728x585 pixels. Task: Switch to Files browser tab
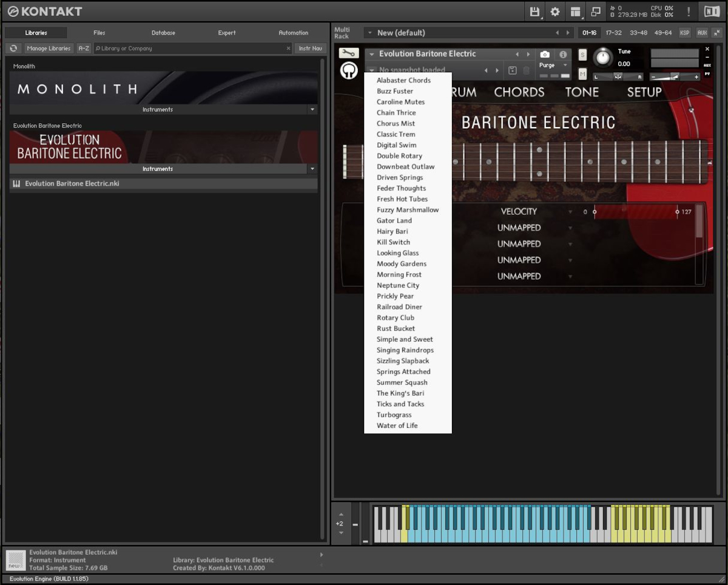(99, 33)
